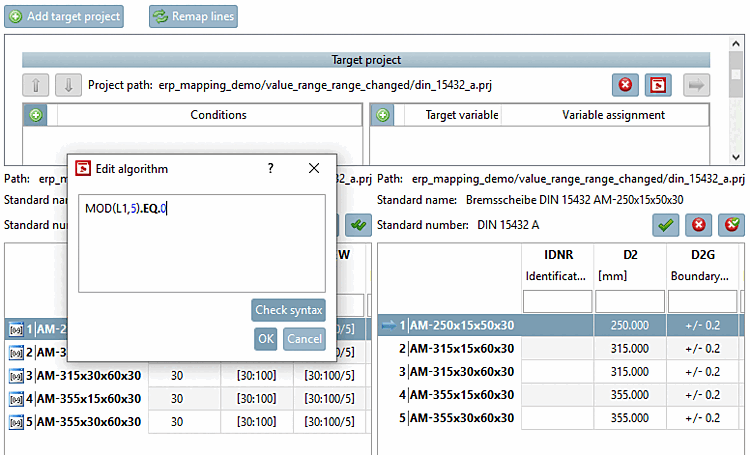This screenshot has height=455, width=750.
Task: Add a target variable with green plus
Action: [x=383, y=115]
